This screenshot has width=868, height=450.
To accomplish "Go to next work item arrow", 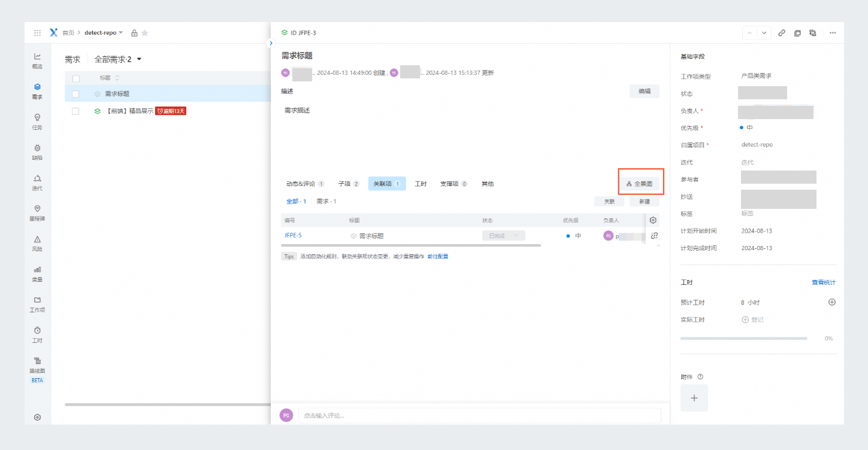I will [764, 33].
